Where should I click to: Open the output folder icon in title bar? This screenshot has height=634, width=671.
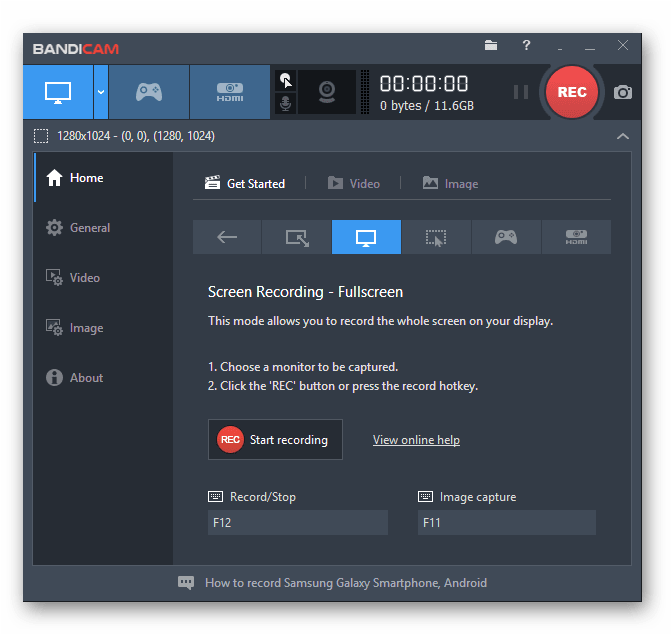click(491, 46)
